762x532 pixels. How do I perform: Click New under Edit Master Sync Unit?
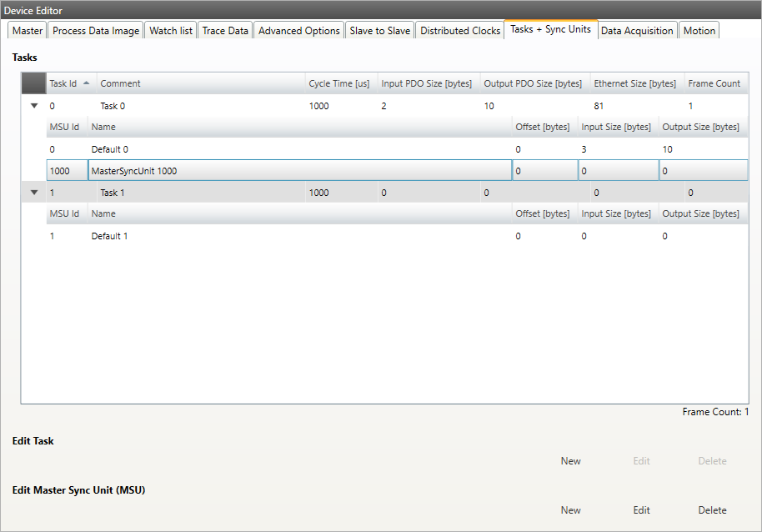click(x=570, y=510)
